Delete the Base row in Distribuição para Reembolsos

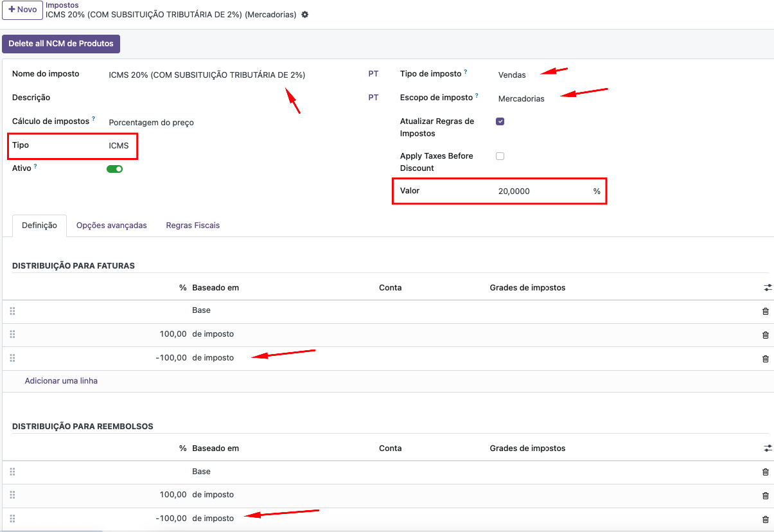click(x=765, y=472)
